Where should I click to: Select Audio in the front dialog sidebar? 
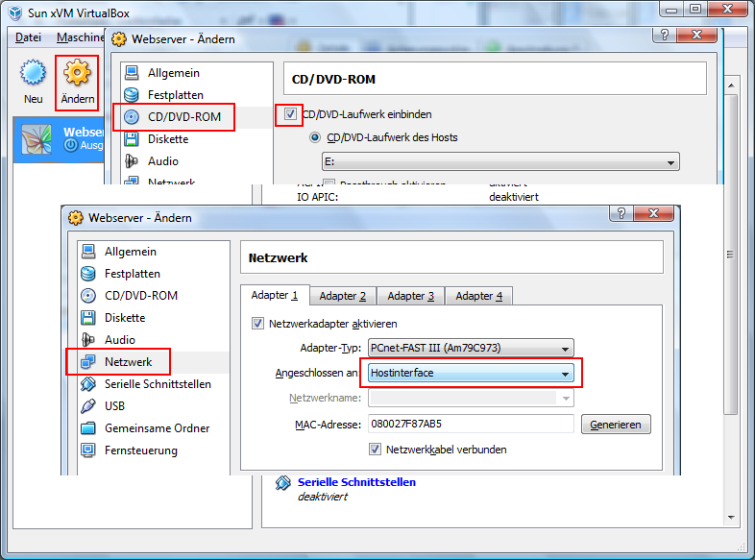(x=119, y=340)
